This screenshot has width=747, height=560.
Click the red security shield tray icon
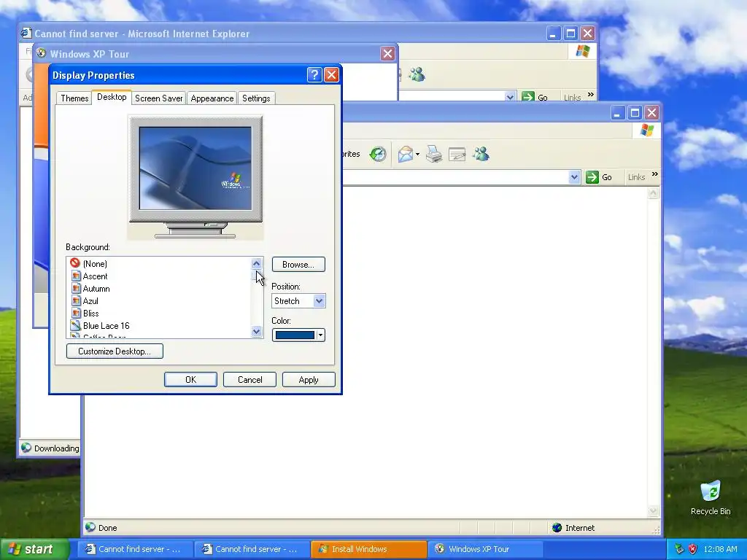point(693,549)
